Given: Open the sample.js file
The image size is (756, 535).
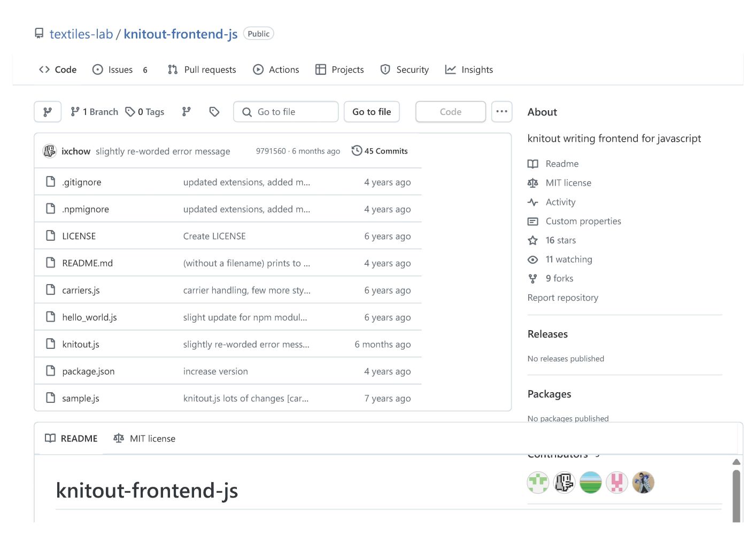Looking at the screenshot, I should pos(81,399).
